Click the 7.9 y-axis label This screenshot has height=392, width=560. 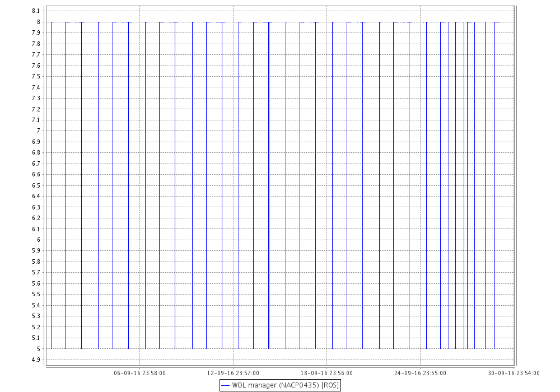[x=36, y=33]
